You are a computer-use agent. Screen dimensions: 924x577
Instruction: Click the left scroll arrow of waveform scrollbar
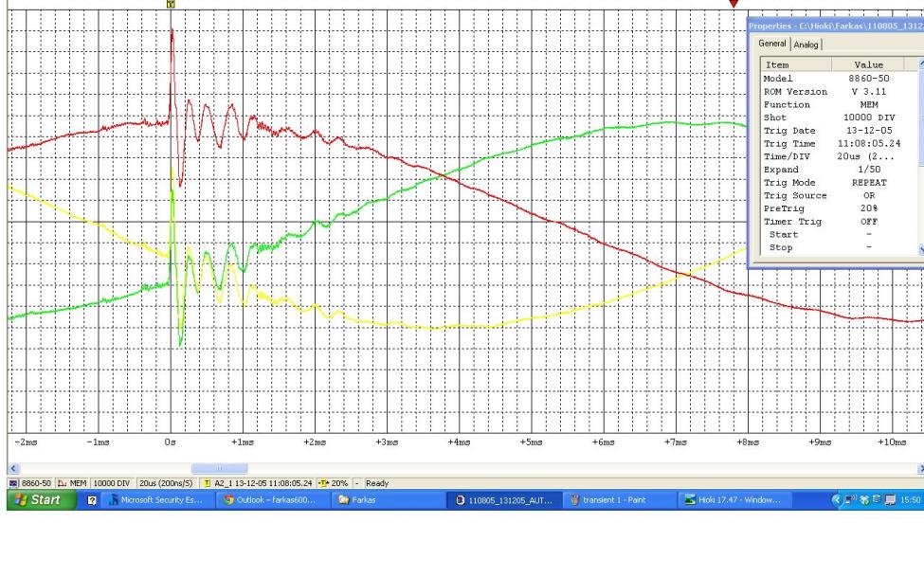[13, 469]
